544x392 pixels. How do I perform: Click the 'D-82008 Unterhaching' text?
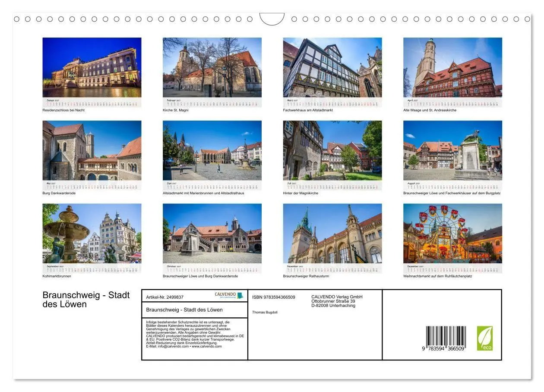333,305
